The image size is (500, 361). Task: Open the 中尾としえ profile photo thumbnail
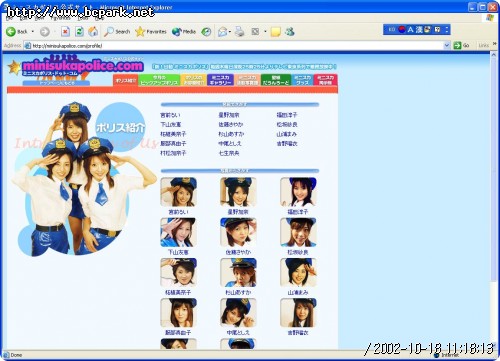[238, 313]
